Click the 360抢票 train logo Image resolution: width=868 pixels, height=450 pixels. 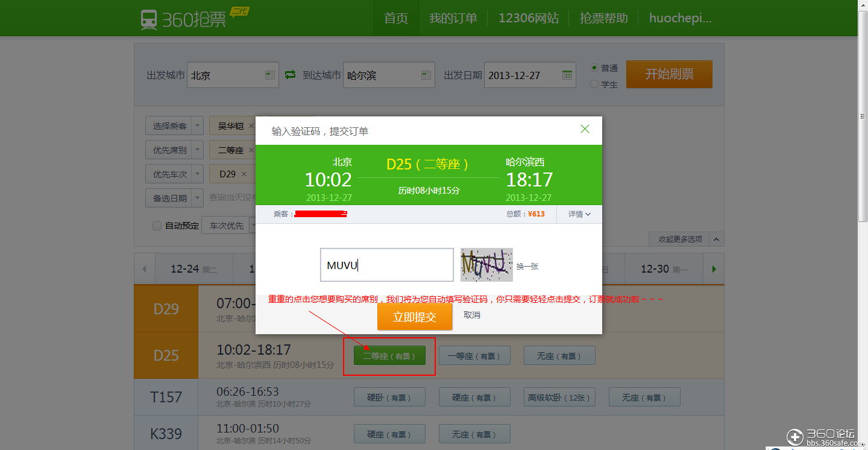coord(194,18)
